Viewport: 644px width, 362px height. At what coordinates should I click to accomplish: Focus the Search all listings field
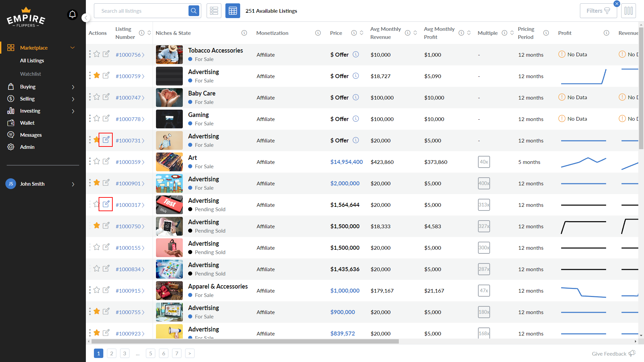(142, 11)
